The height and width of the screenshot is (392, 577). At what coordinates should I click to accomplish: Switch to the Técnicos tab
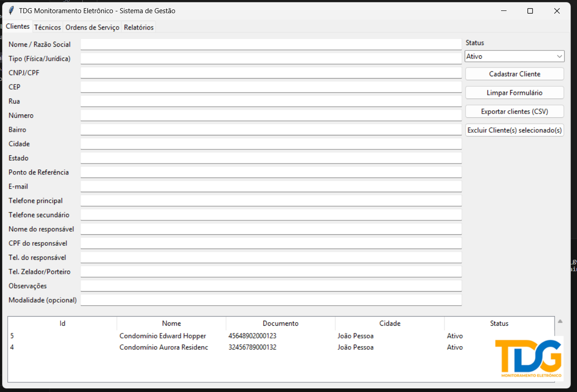(47, 27)
